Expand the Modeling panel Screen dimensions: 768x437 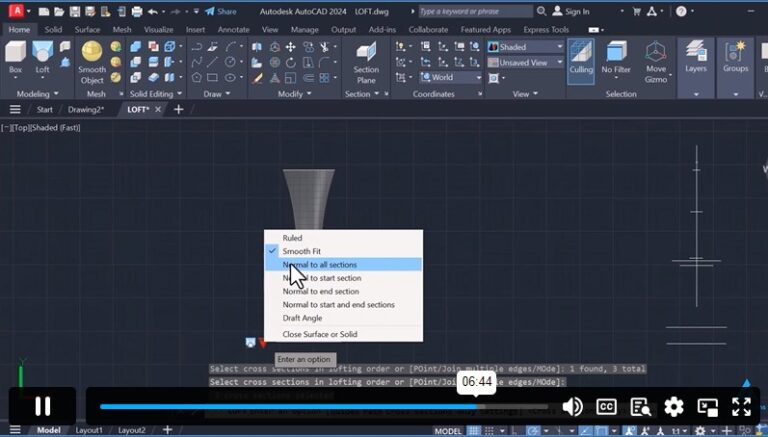tap(37, 94)
